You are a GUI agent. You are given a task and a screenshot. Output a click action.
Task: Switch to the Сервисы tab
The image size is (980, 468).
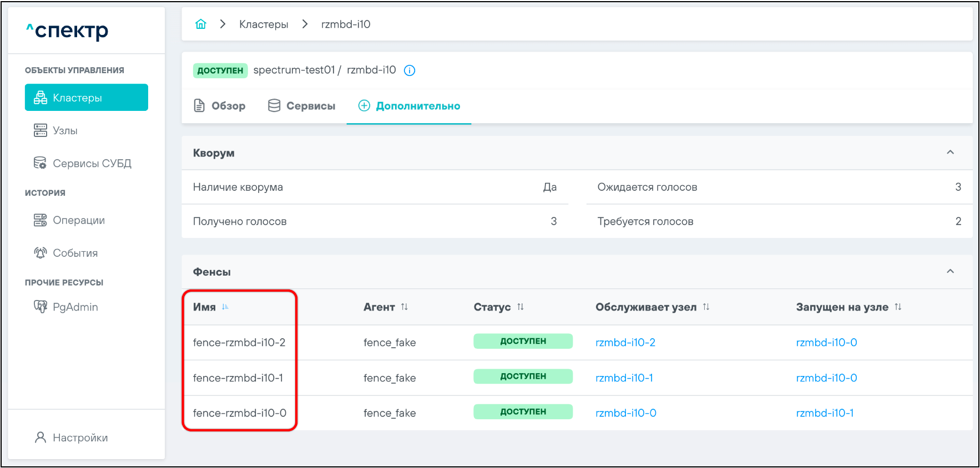302,106
